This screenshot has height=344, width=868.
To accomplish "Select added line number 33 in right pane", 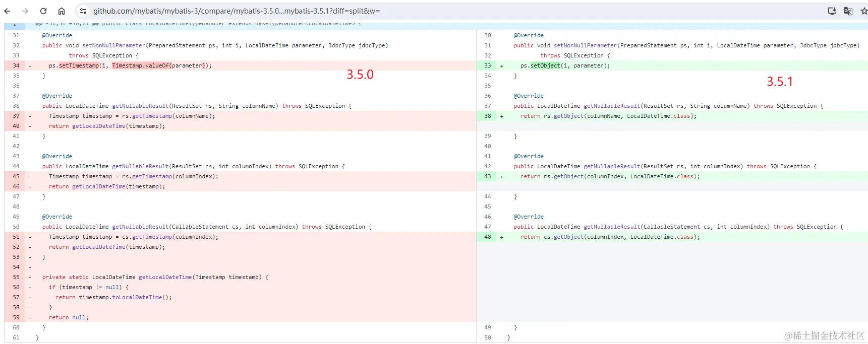I will (488, 65).
